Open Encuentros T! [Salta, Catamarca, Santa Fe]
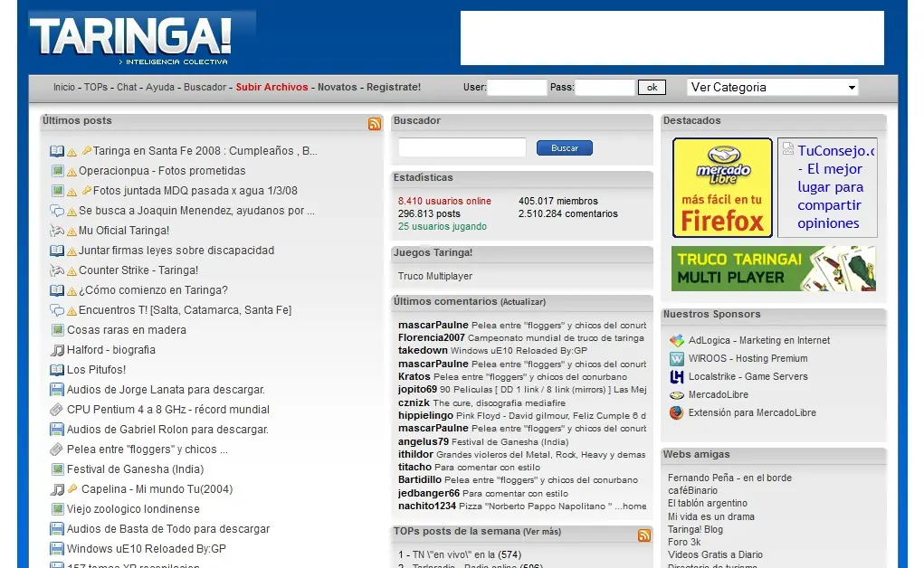This screenshot has height=568, width=924. click(185, 310)
